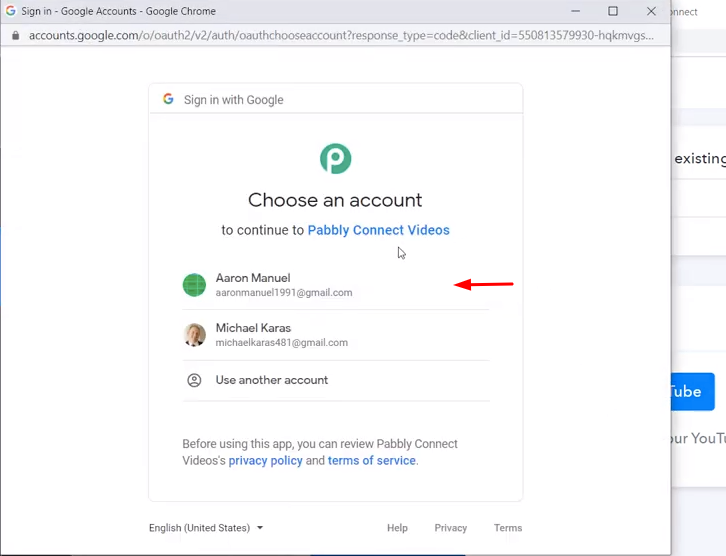Viewport: 726px width, 556px height.
Task: Click the Sign in with Google header text
Action: tap(233, 100)
